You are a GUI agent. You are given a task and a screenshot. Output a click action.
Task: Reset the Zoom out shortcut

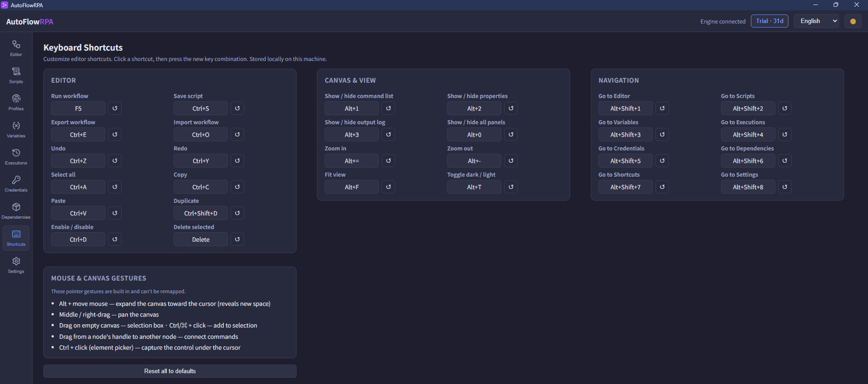point(511,161)
